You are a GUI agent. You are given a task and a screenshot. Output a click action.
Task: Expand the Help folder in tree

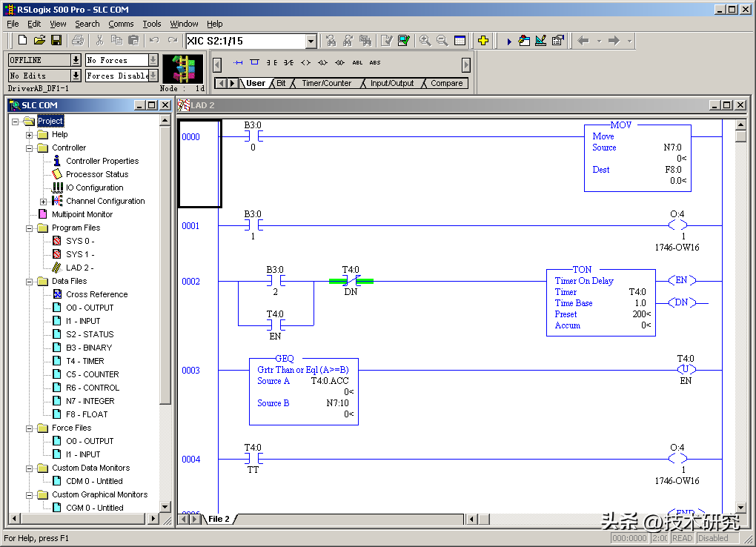(30, 135)
